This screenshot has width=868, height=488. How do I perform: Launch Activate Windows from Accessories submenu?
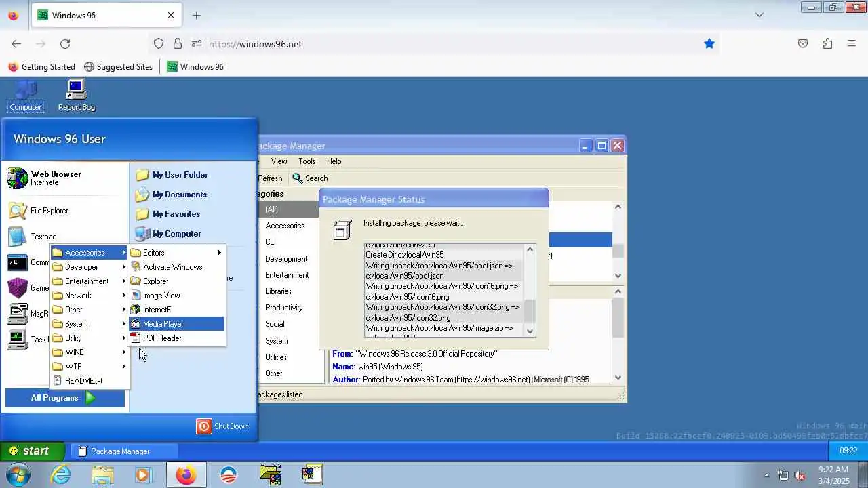(177, 267)
